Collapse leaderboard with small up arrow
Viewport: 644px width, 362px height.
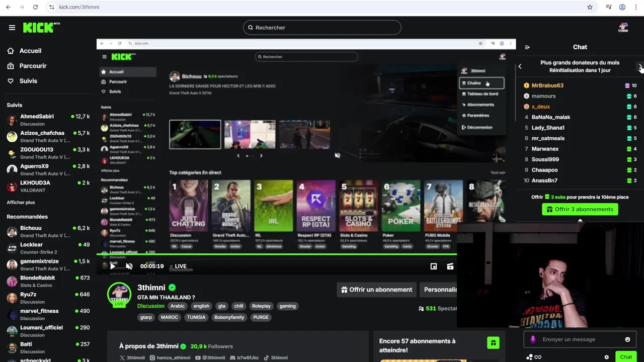[x=580, y=220]
